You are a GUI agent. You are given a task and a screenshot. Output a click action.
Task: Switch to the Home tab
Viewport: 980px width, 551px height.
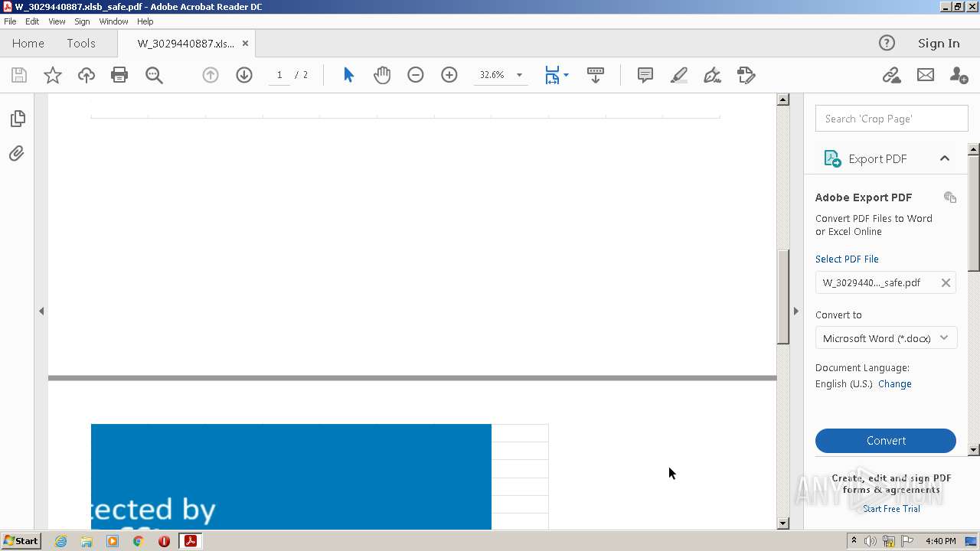(x=28, y=43)
